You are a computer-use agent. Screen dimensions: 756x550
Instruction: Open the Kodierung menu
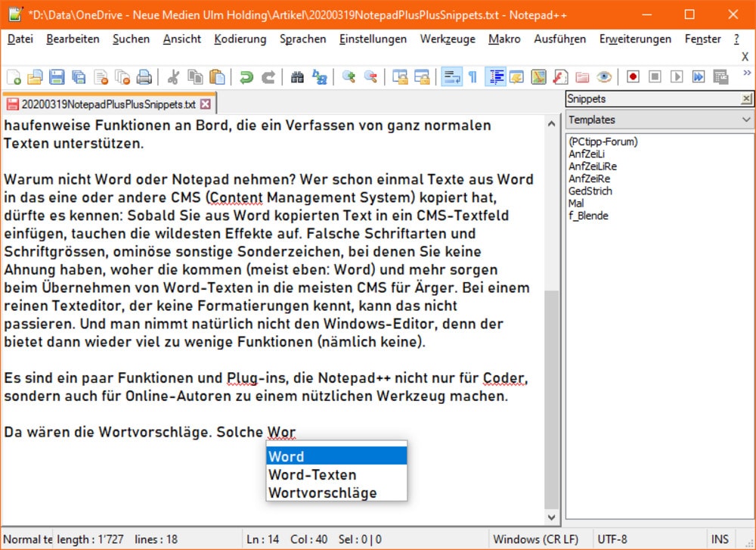(x=240, y=39)
